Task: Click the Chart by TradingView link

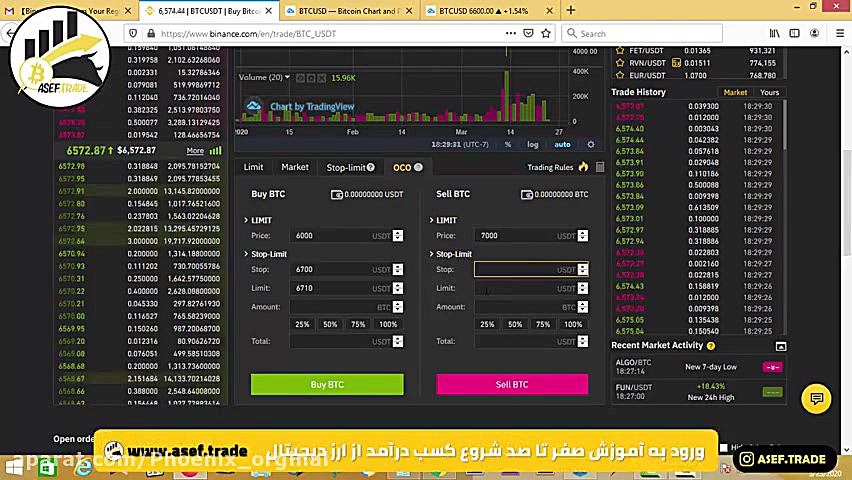Action: (312, 107)
